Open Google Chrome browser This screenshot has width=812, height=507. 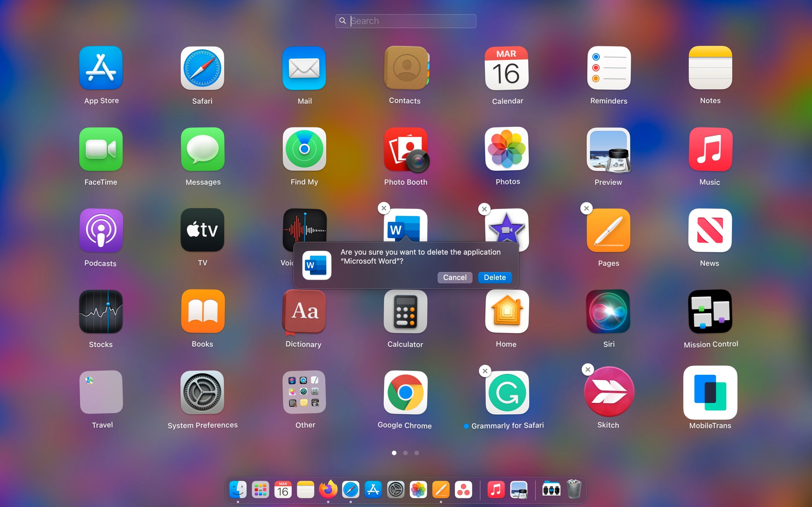tap(405, 392)
